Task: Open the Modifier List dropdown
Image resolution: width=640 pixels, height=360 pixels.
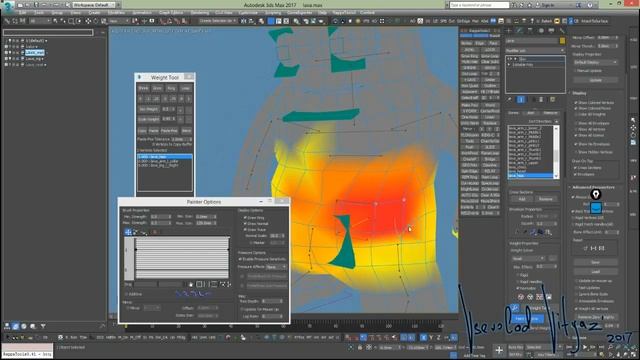Action: coord(535,50)
